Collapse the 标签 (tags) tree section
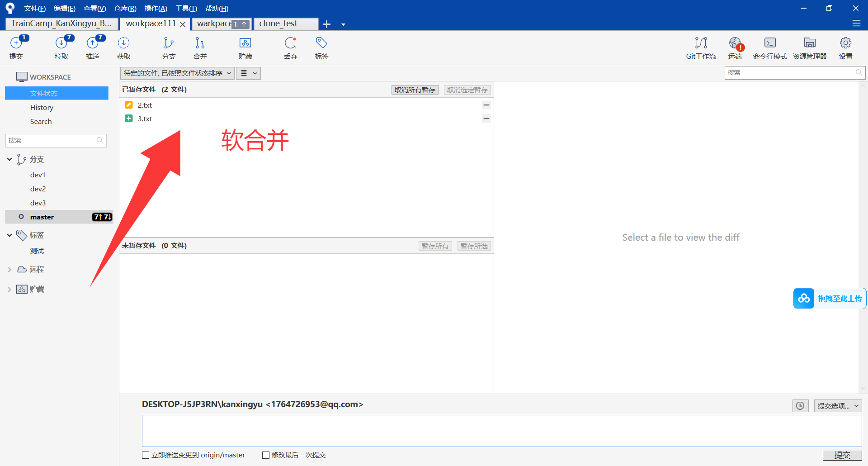 point(9,235)
